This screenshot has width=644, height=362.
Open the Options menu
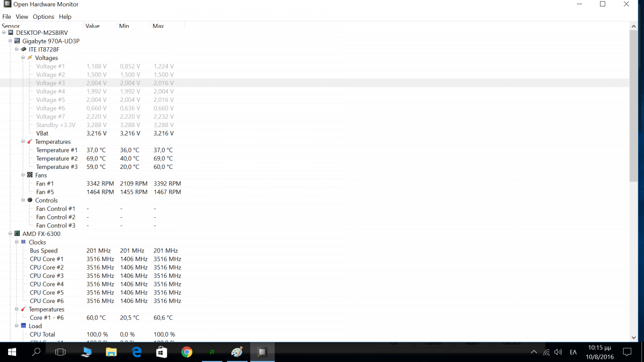[43, 17]
